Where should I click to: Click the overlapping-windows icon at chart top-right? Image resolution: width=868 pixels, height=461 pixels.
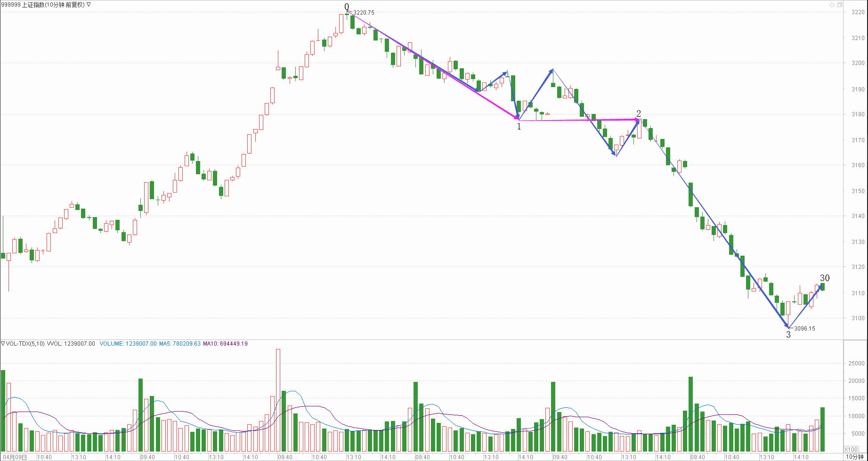[839, 5]
